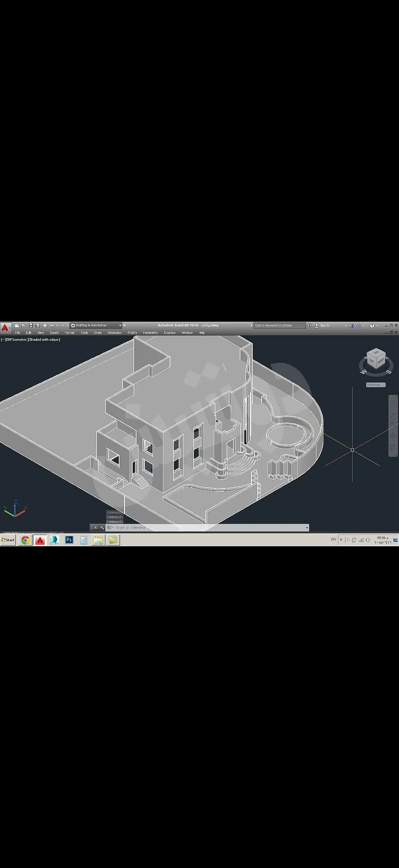Click the Shaded with edges visual style label

click(44, 340)
